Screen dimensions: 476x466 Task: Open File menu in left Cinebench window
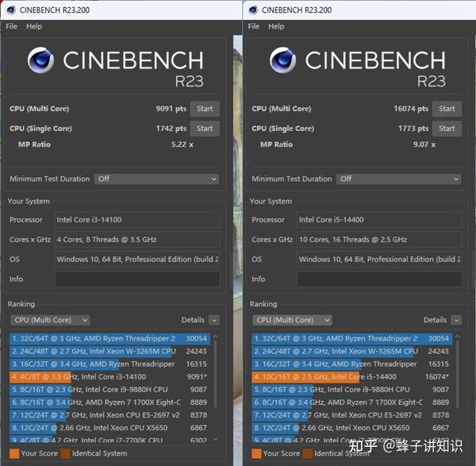[x=12, y=26]
